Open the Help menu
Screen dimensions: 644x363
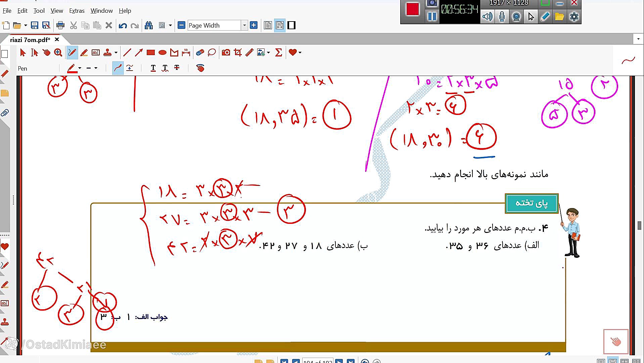125,11
